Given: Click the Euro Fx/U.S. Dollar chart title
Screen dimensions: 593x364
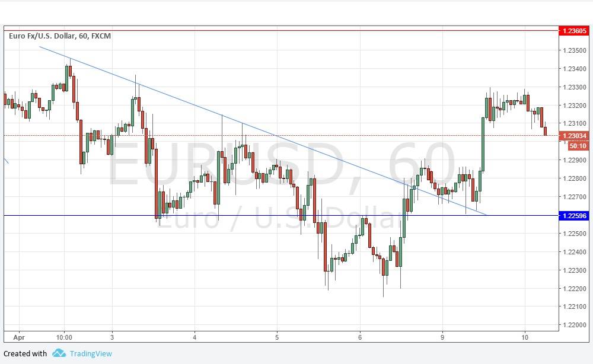Looking at the screenshot, I should coord(60,36).
